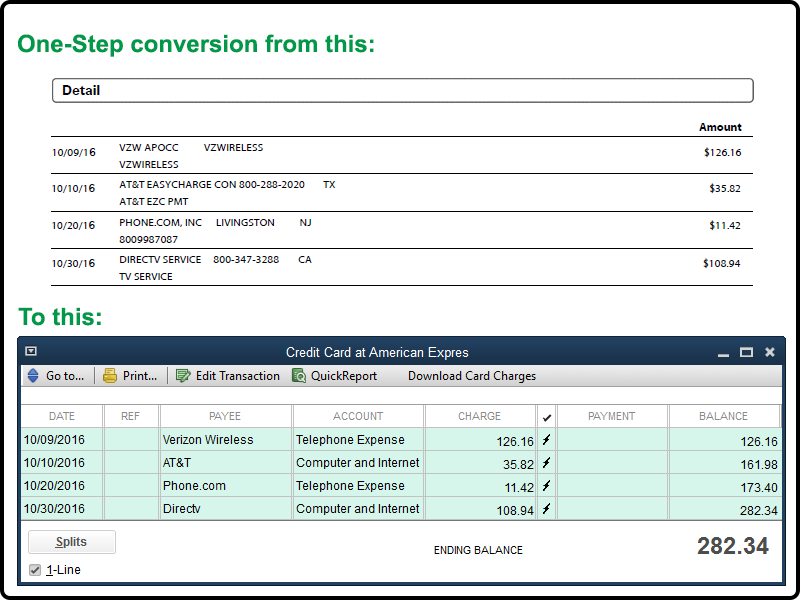Click the Print printer icon
Image resolution: width=800 pixels, height=600 pixels.
point(110,376)
